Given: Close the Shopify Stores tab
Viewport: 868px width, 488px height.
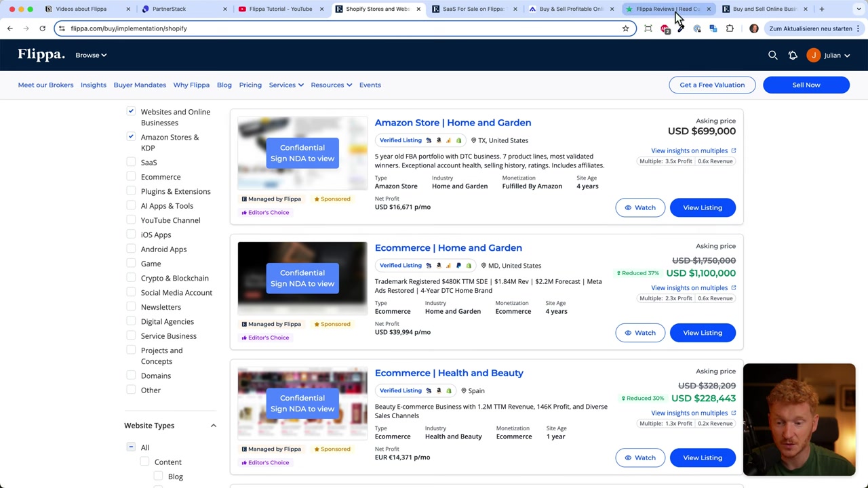Looking at the screenshot, I should click(x=418, y=9).
